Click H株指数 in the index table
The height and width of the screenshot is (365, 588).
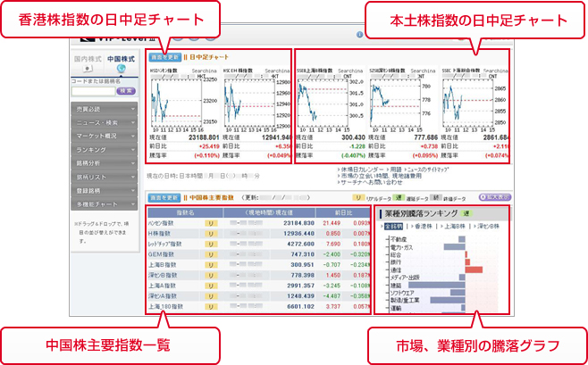click(159, 234)
